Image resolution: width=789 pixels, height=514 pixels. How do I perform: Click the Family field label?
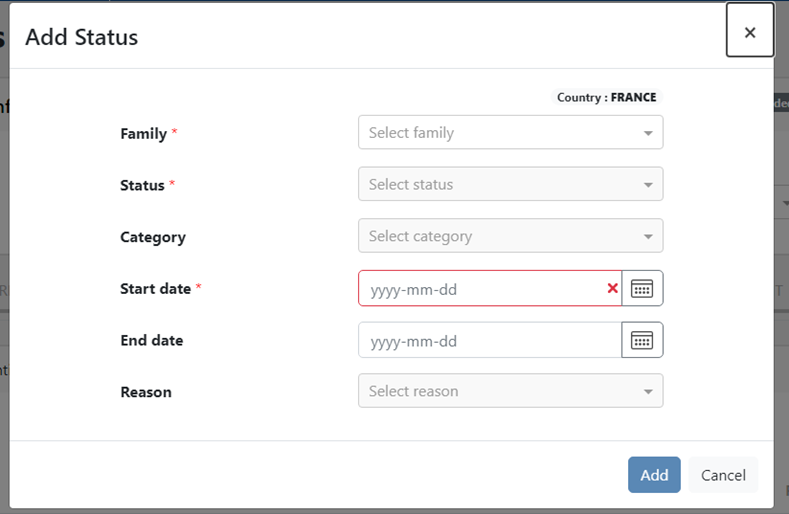[x=143, y=134]
